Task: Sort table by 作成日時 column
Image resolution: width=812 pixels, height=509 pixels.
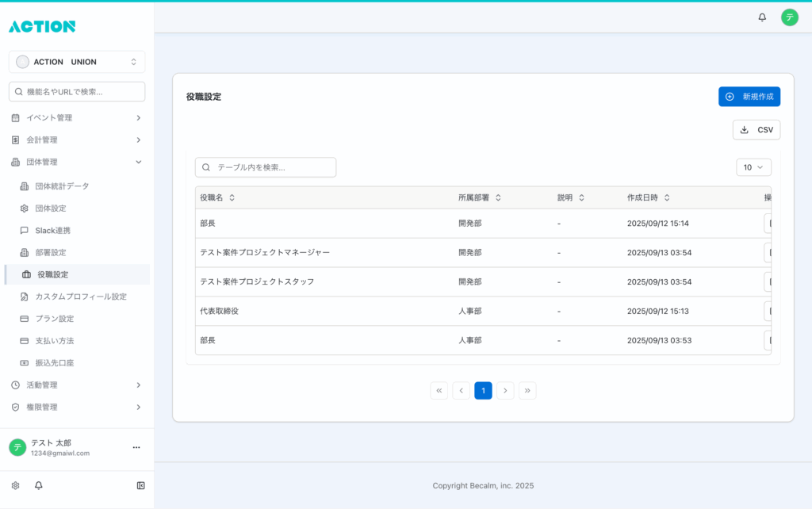Action: pos(667,197)
